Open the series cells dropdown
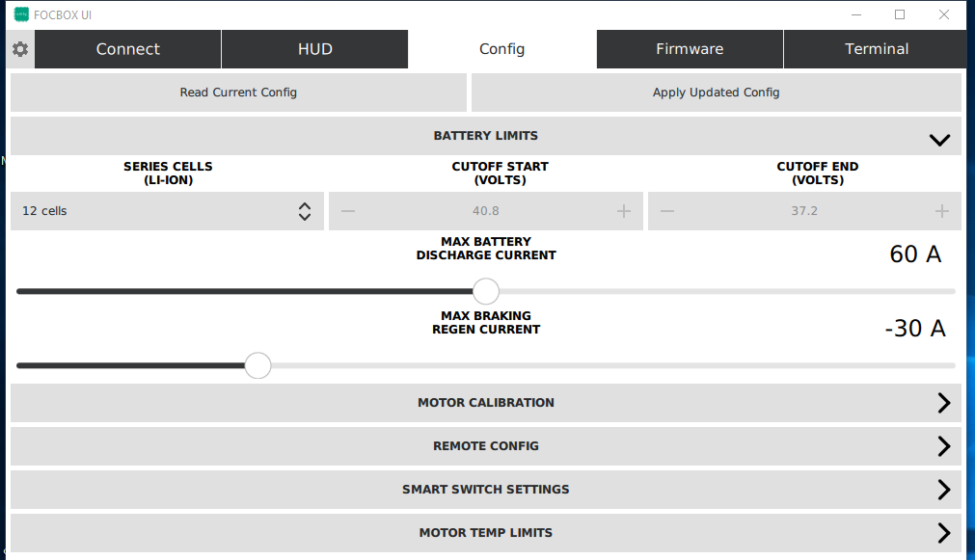The image size is (975, 560). tap(167, 211)
